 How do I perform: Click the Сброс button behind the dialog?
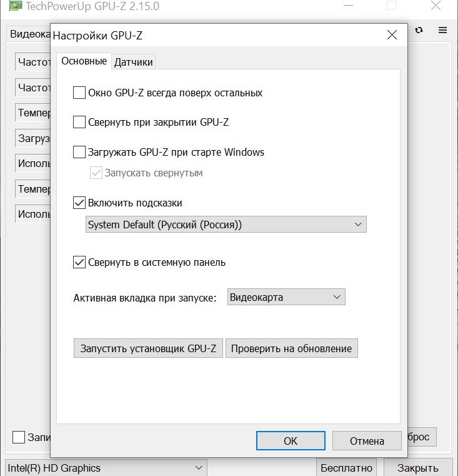tap(422, 437)
